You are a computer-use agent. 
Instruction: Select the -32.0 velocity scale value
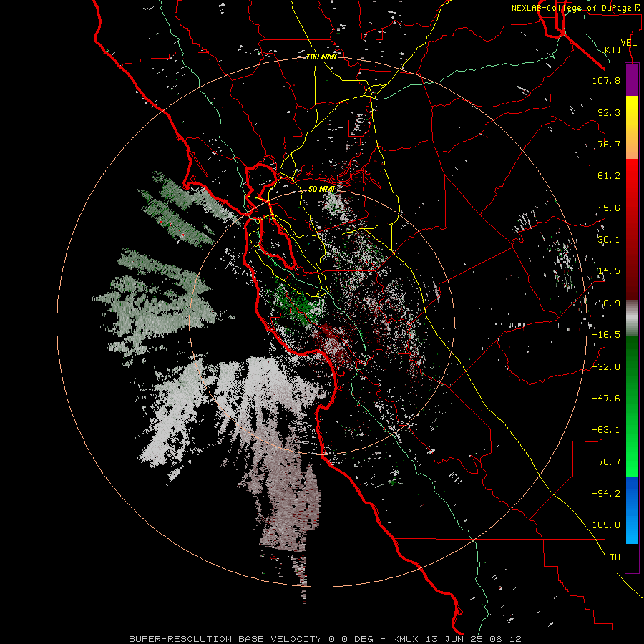click(x=606, y=367)
